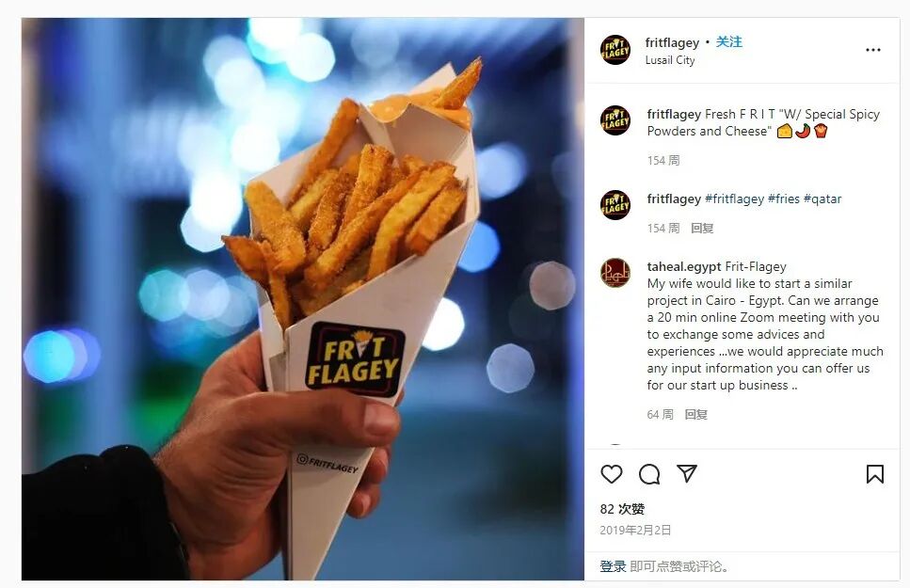This screenshot has height=588, width=910.
Task: Open the comment speech bubble icon
Action: (x=649, y=473)
